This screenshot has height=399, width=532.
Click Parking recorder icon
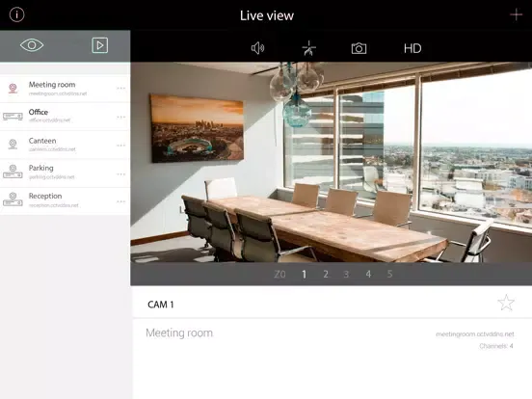click(13, 172)
